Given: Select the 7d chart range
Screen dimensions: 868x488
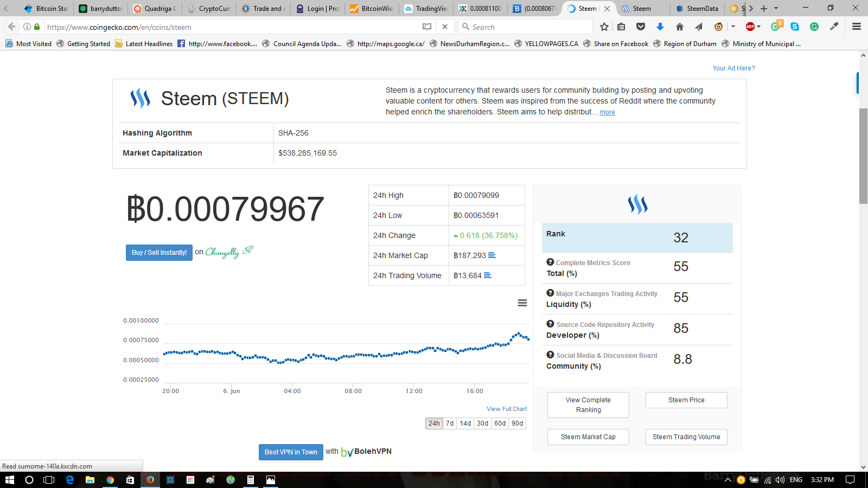Looking at the screenshot, I should 450,423.
